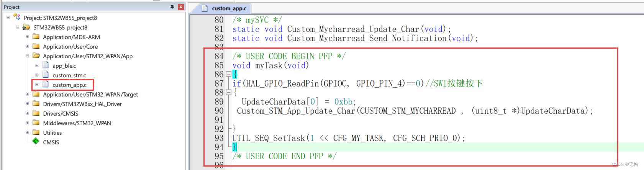Expand the Drivers/STM32WBxx_HAL_Driver folder

click(x=27, y=104)
